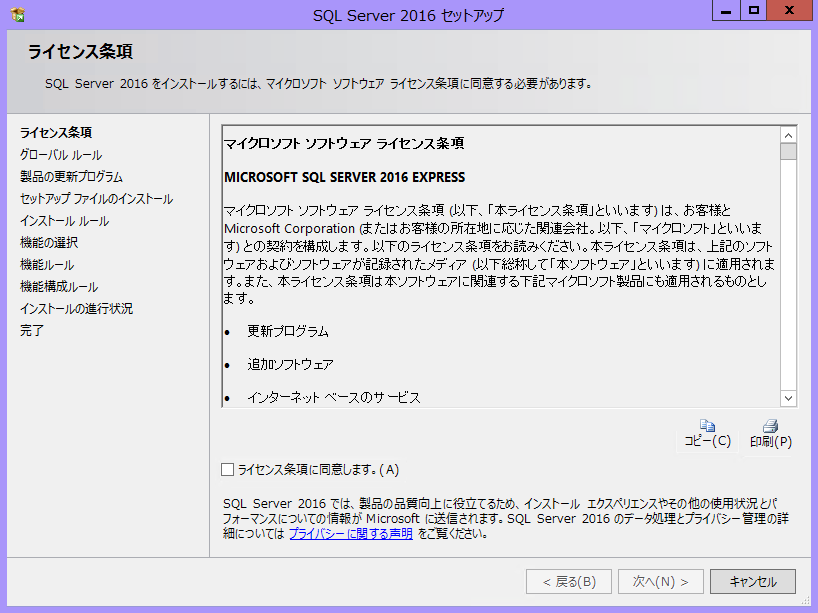Select 機能構成ルール step in sidebar
This screenshot has width=818, height=613.
pos(59,287)
